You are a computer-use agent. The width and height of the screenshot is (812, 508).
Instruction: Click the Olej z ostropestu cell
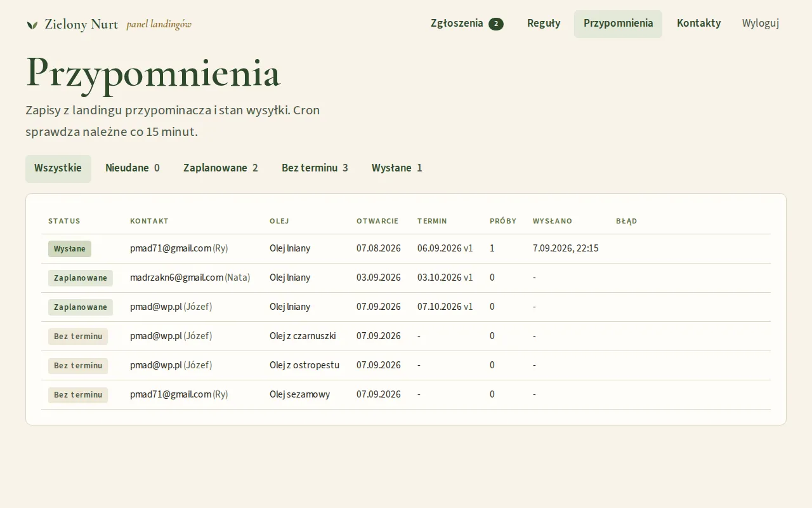[304, 365]
